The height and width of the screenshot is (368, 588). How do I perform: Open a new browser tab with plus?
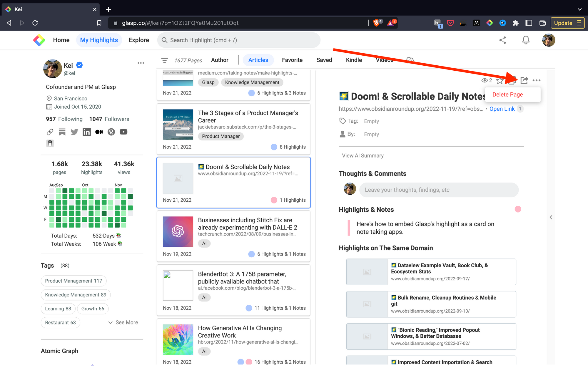tap(108, 9)
